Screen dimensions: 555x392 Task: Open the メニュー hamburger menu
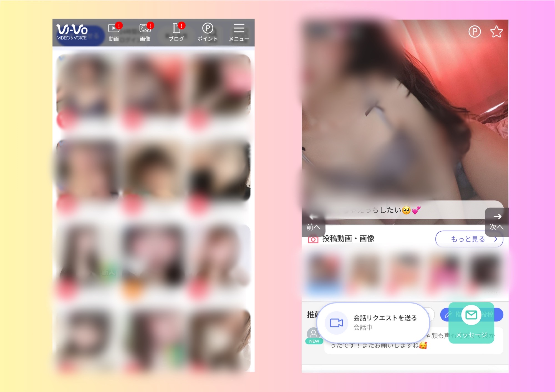pos(239,32)
